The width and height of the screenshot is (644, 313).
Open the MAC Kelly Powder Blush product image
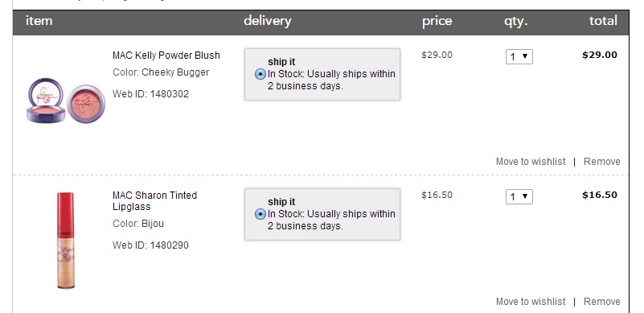tap(66, 101)
